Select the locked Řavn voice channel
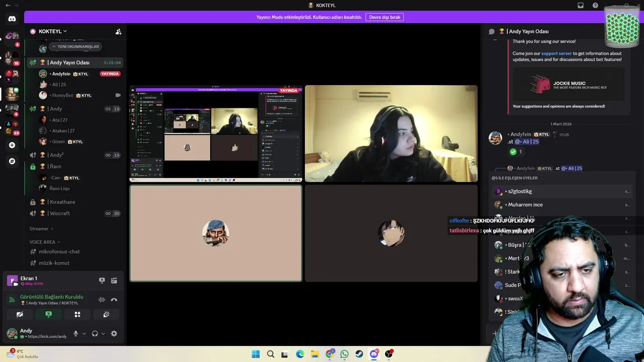644x362 pixels. point(74,166)
